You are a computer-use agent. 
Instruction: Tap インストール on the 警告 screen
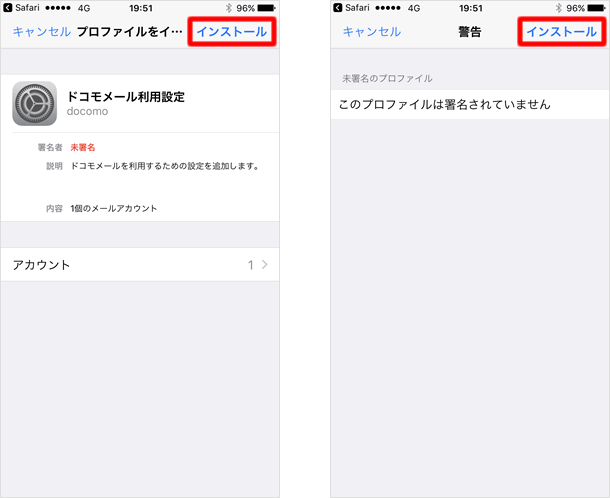point(562,32)
